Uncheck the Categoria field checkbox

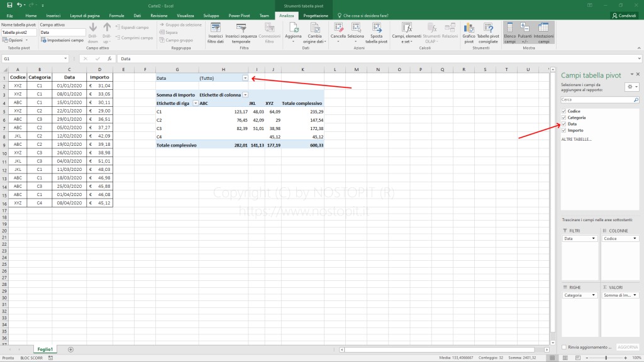pyautogui.click(x=564, y=118)
